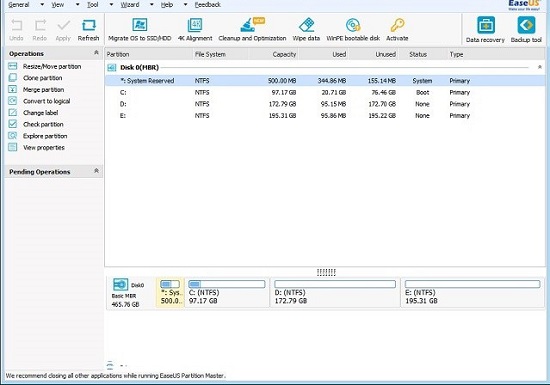Collapse the Operations panel

point(96,53)
